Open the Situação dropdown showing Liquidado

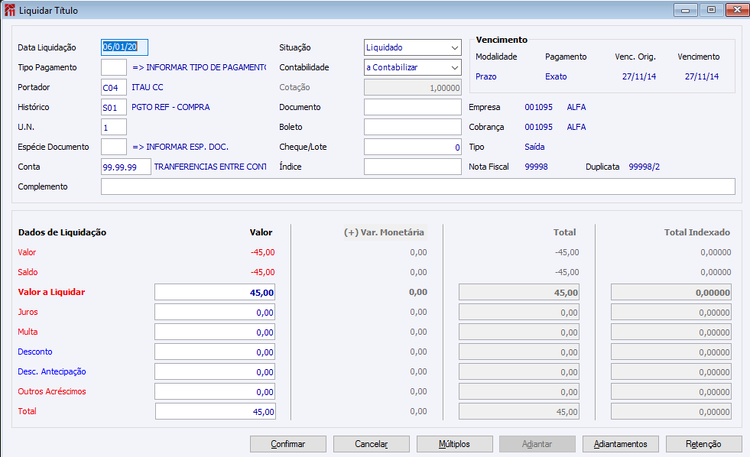click(x=412, y=47)
